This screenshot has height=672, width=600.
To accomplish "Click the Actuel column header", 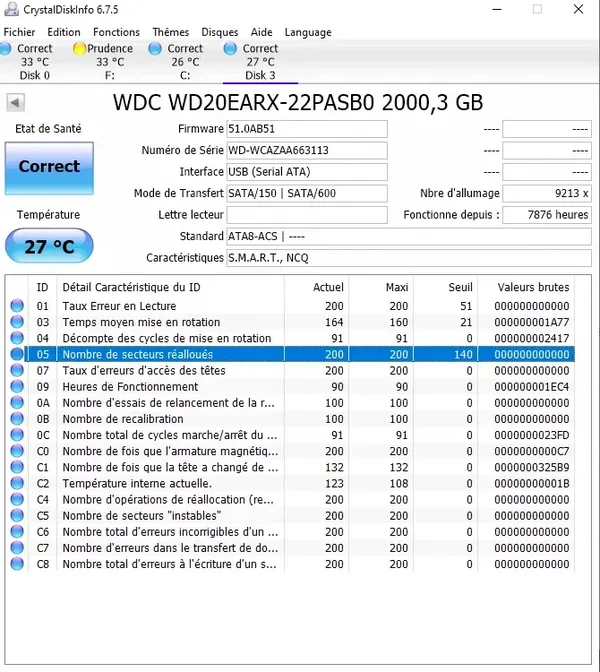I will click(x=317, y=287).
